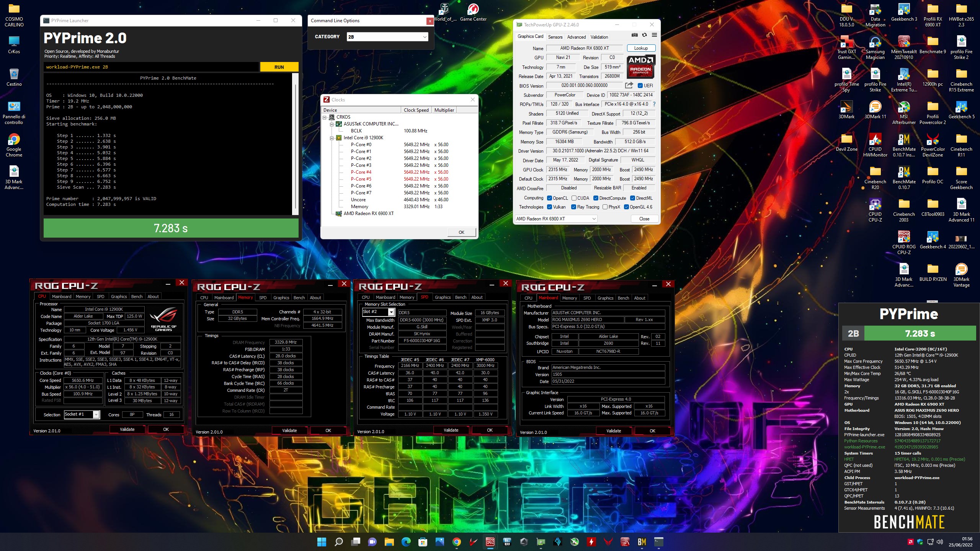Toggle the Ray Tracing checkbox
The image size is (980, 551).
point(573,207)
